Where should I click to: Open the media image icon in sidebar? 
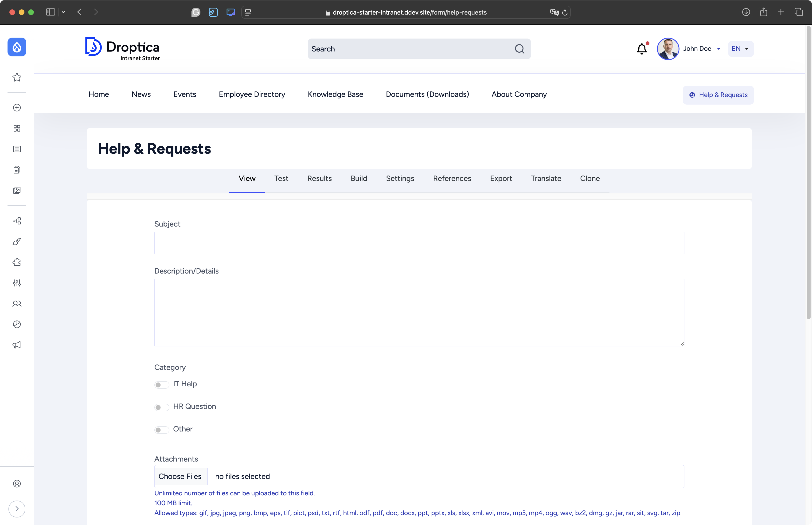17,190
